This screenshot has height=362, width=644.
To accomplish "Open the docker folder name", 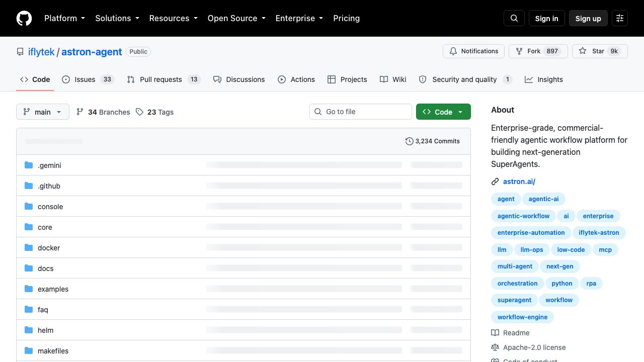I will (x=49, y=248).
